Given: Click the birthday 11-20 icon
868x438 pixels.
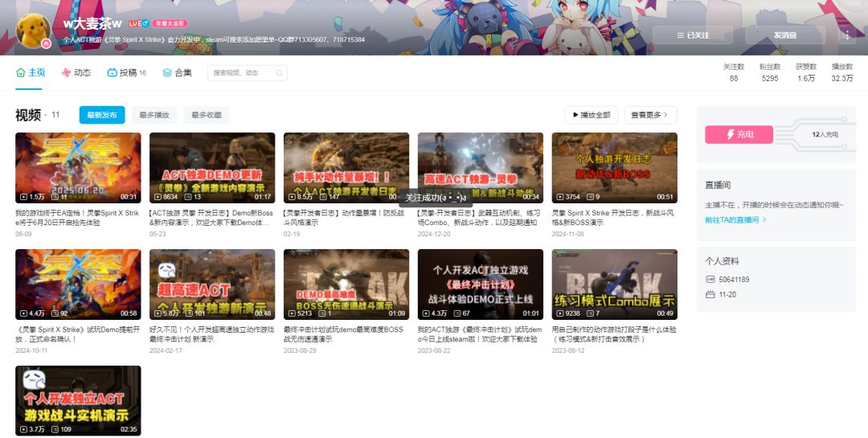Looking at the screenshot, I should click(x=710, y=295).
